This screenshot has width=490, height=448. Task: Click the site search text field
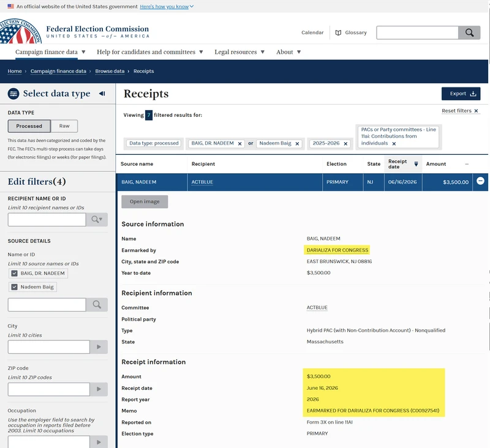click(x=417, y=32)
